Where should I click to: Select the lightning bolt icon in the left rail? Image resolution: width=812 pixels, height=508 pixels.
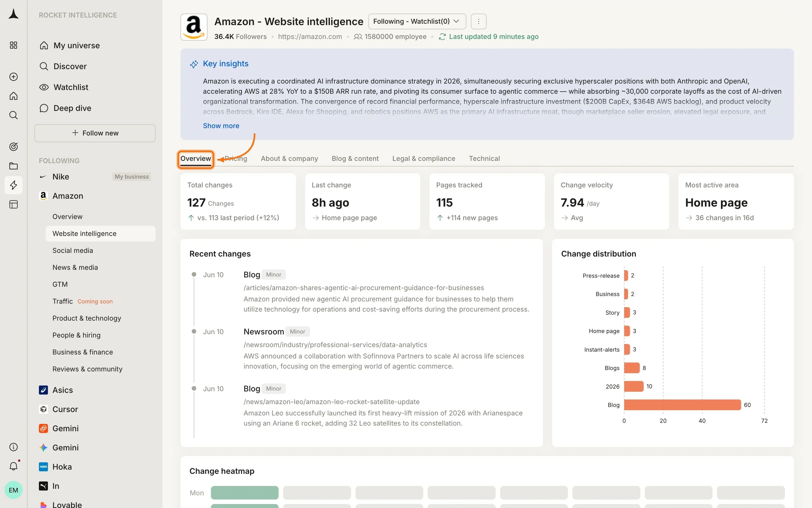click(x=14, y=185)
